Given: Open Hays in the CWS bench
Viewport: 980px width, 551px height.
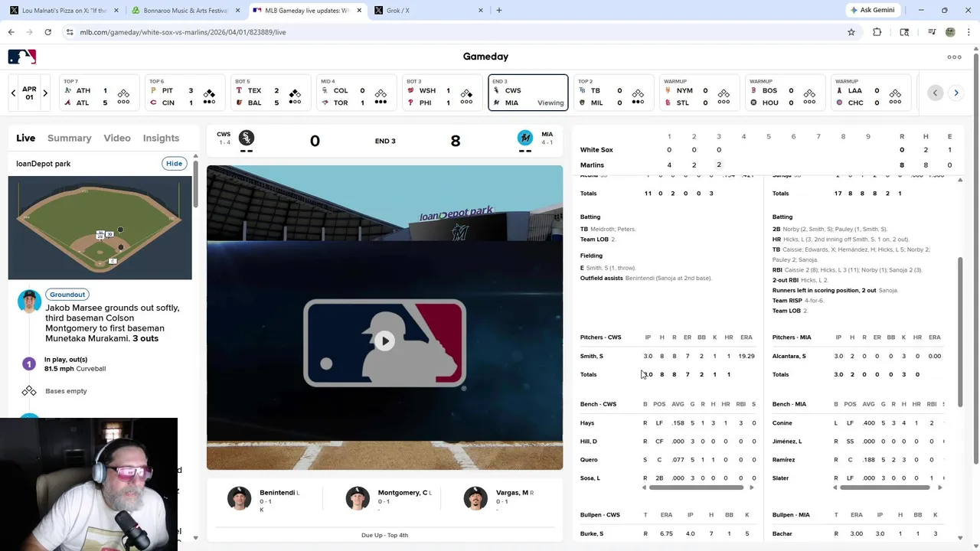Looking at the screenshot, I should [x=586, y=423].
